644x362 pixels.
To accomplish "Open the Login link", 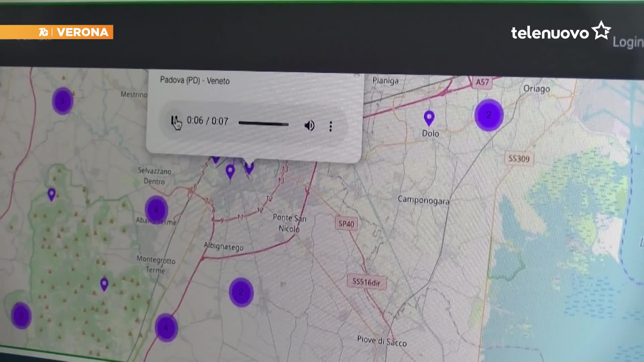I will (628, 43).
